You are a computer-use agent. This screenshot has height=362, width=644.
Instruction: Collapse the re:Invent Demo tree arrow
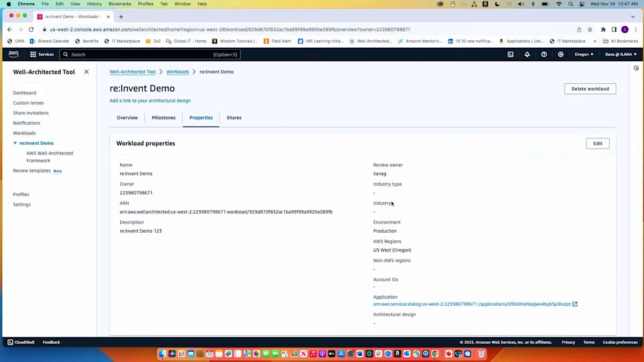click(15, 143)
